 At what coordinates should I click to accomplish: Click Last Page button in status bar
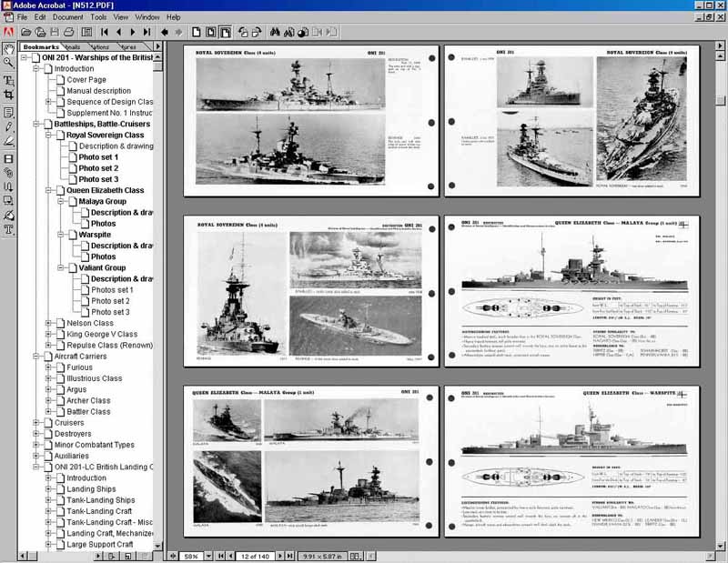(x=289, y=556)
